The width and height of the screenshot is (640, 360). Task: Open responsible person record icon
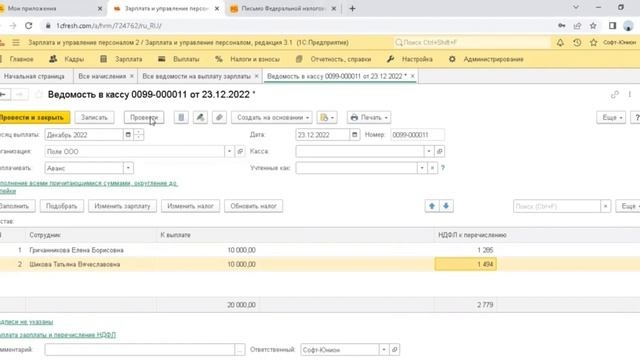point(394,350)
